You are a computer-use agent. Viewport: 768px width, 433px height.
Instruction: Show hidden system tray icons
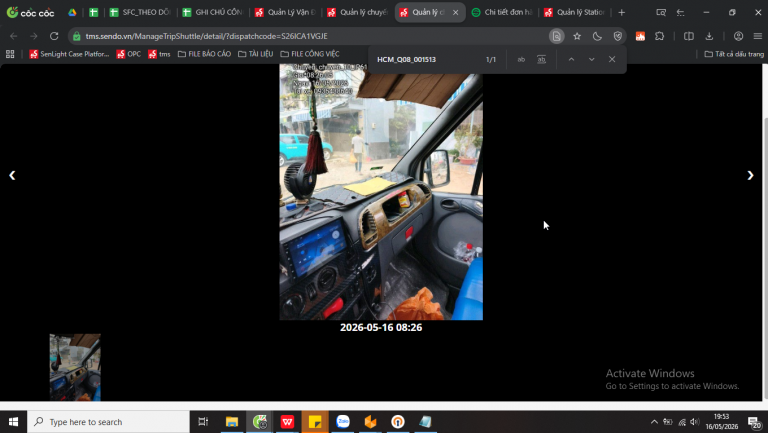coord(654,422)
